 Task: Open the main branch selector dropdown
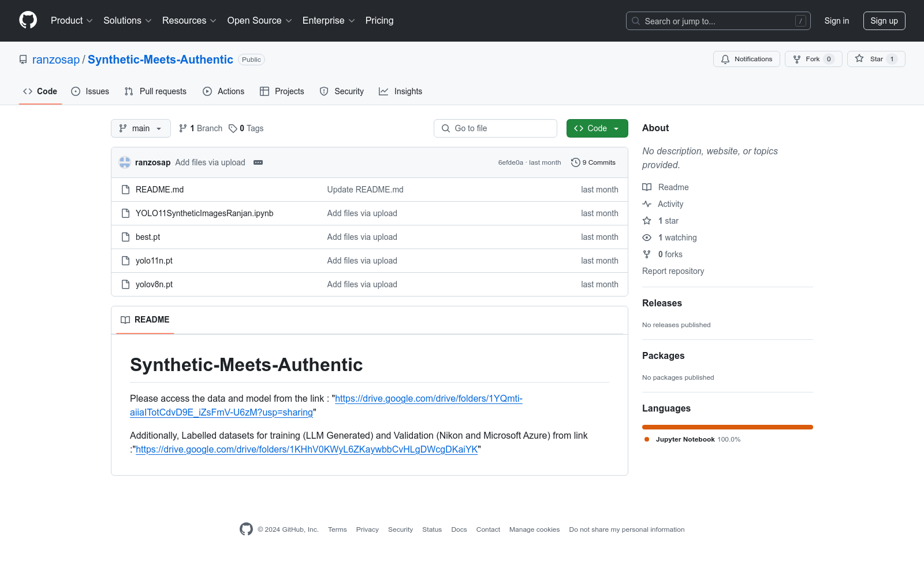click(x=141, y=128)
